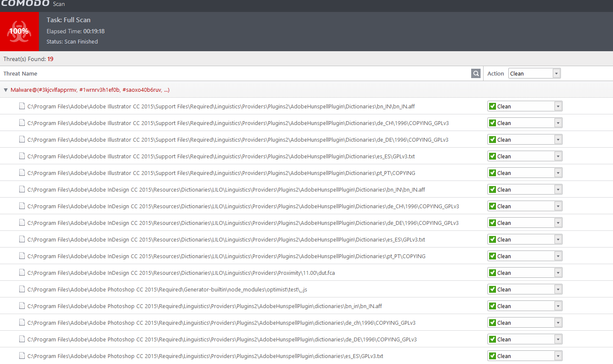Click the Task: Full Scan heading

pyautogui.click(x=68, y=20)
